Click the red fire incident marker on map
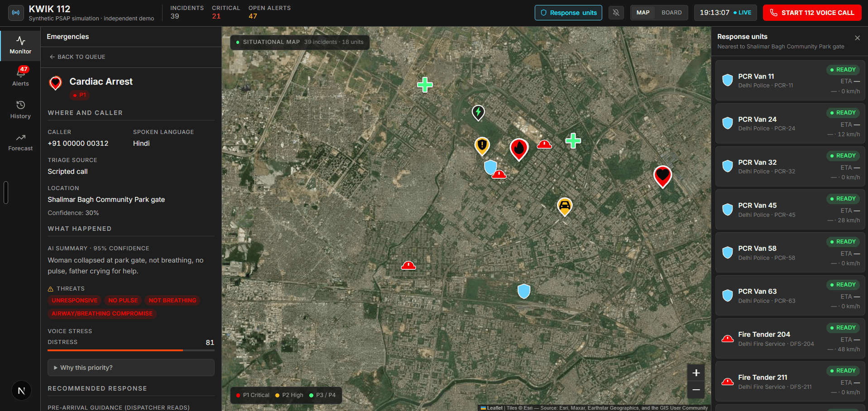 pos(519,149)
